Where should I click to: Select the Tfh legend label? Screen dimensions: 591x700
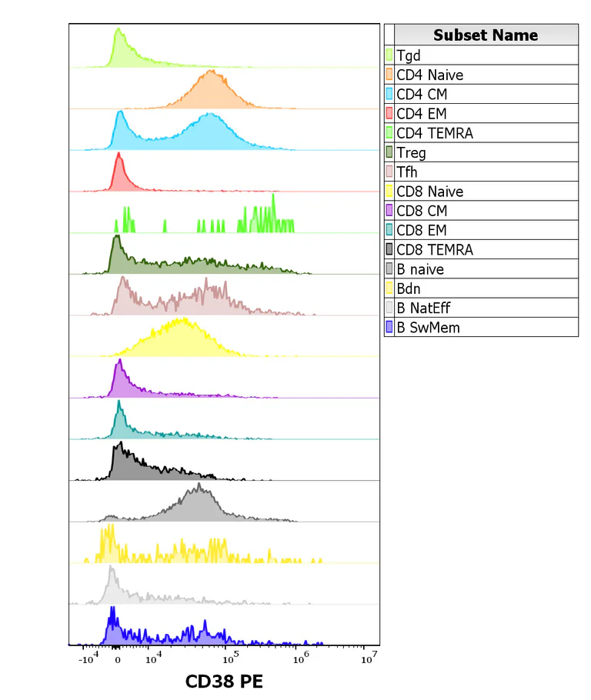coord(407,172)
